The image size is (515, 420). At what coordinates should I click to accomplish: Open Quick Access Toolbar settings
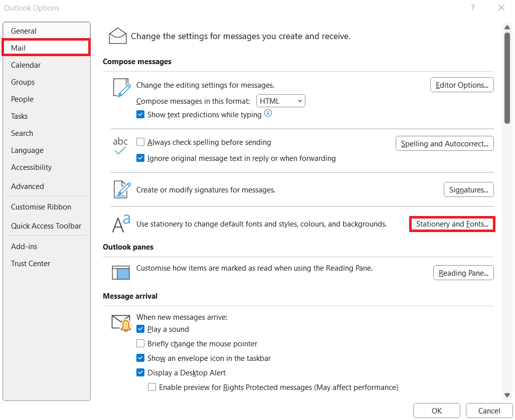(46, 226)
